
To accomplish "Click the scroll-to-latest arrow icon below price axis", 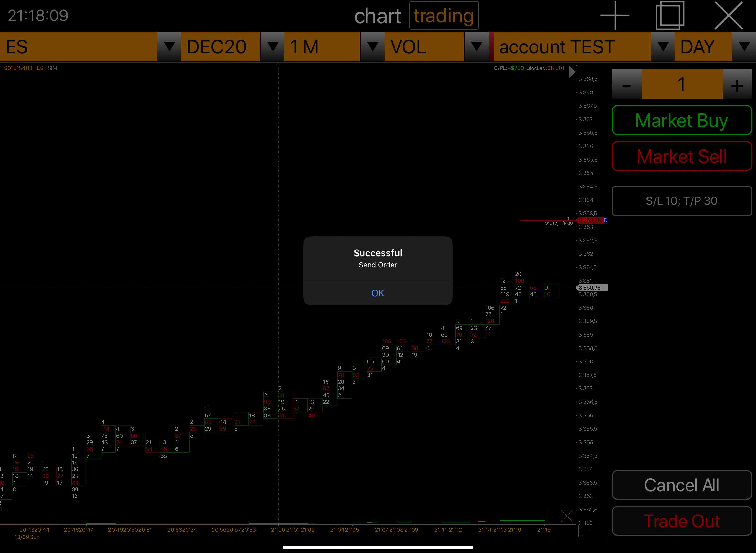I will pyautogui.click(x=583, y=531).
